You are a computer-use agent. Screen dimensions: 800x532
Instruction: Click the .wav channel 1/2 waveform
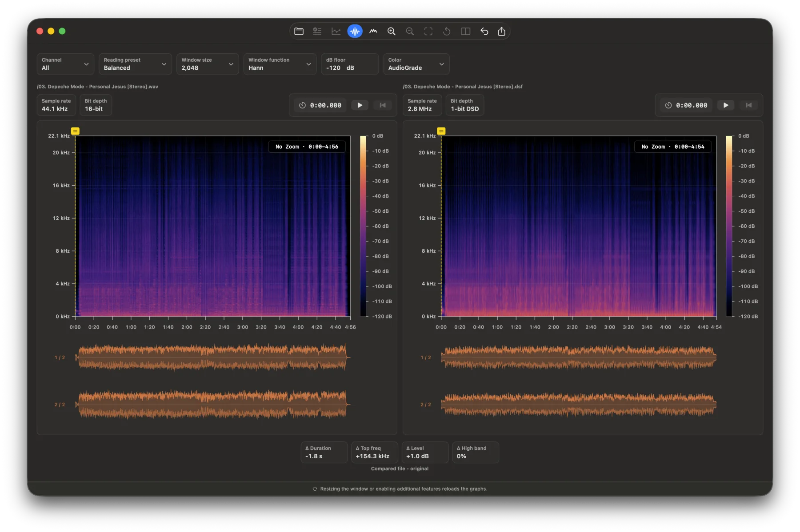pos(212,357)
